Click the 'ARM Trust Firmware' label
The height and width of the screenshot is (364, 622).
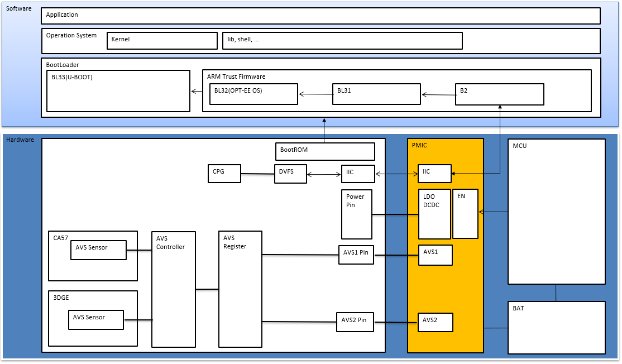(236, 76)
